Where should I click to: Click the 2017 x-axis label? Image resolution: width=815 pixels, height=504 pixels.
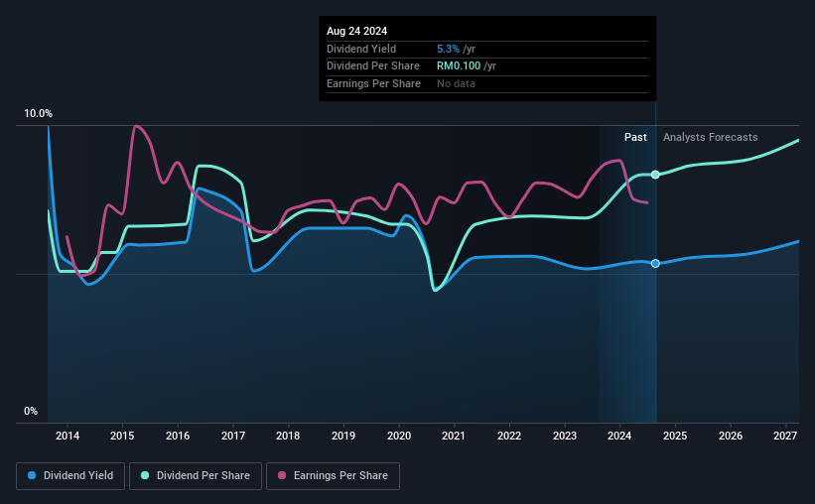[x=233, y=436]
